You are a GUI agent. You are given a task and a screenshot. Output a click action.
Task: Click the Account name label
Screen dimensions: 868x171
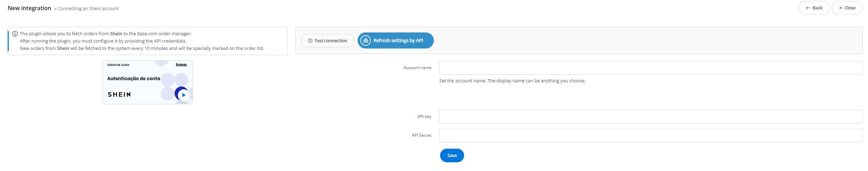417,68
